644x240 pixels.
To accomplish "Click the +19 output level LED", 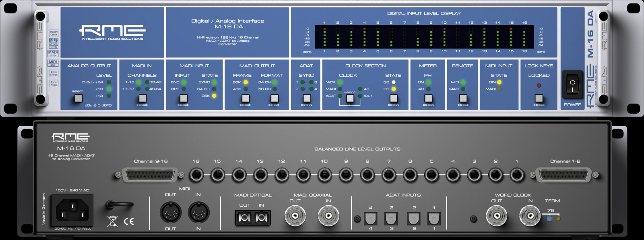I will coord(109,89).
